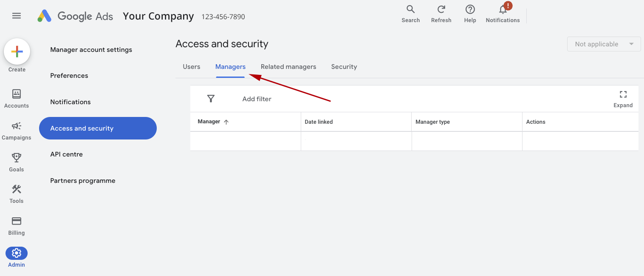Switch to the Users tab

pyautogui.click(x=191, y=67)
